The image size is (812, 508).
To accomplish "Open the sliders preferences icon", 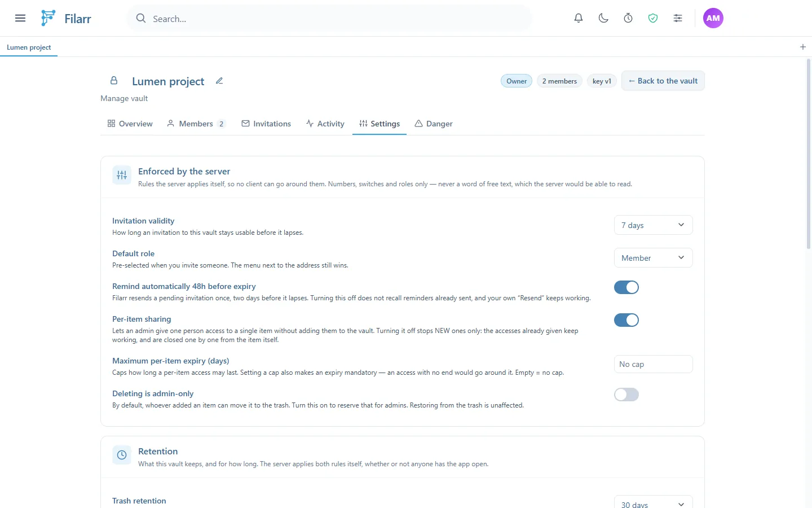I will (x=678, y=18).
